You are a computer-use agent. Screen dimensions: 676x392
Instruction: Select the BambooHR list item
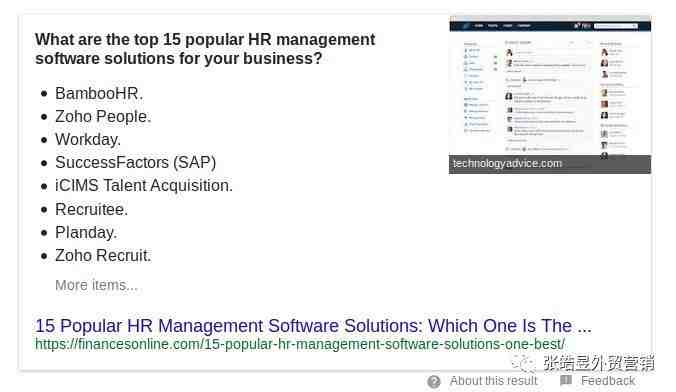tap(99, 93)
